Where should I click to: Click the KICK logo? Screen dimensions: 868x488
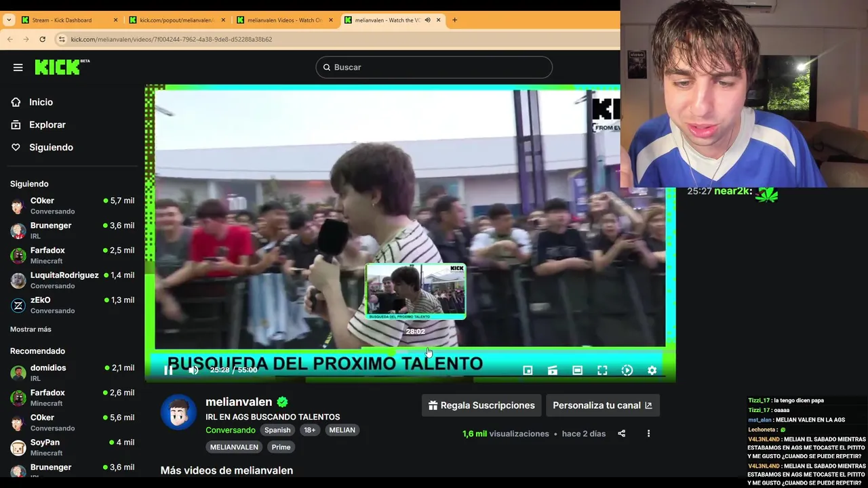point(62,66)
